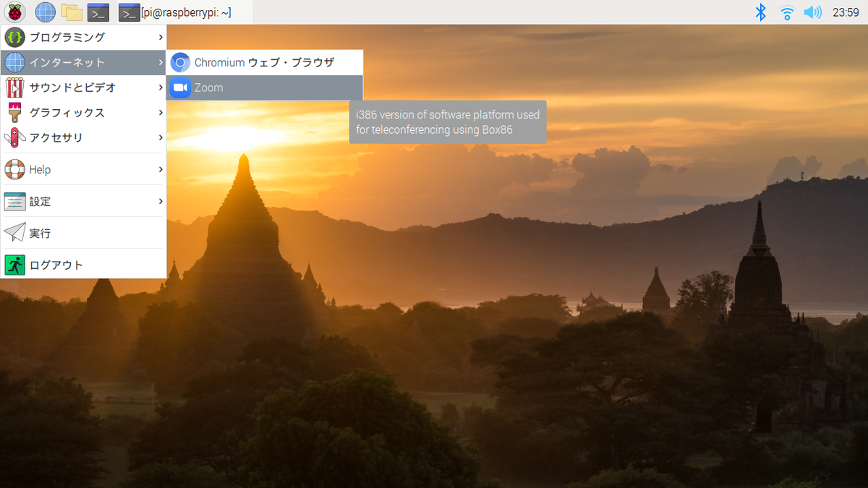
Task: Click the プログラミング curly braces icon
Action: (x=14, y=37)
